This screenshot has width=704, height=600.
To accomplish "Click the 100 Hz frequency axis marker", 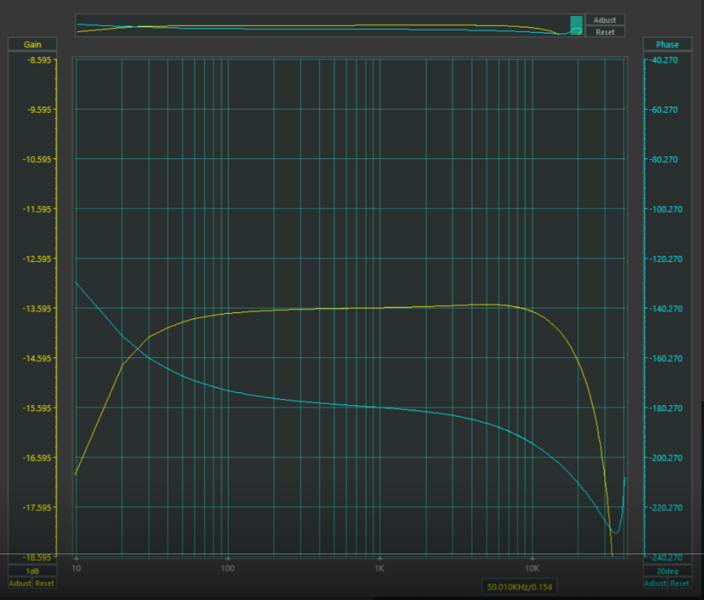I will (x=228, y=566).
